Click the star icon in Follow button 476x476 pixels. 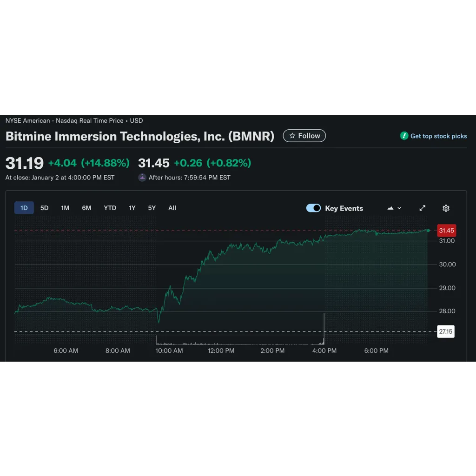coord(292,136)
